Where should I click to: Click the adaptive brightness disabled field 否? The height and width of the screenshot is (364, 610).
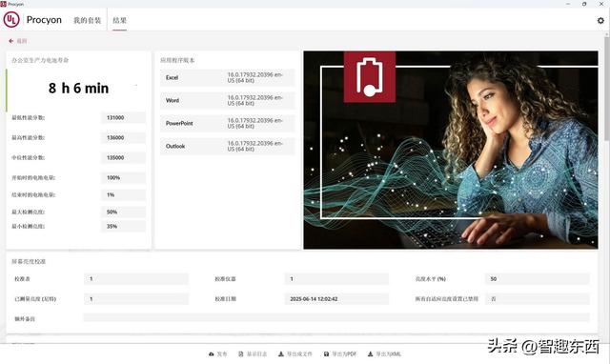click(x=538, y=299)
